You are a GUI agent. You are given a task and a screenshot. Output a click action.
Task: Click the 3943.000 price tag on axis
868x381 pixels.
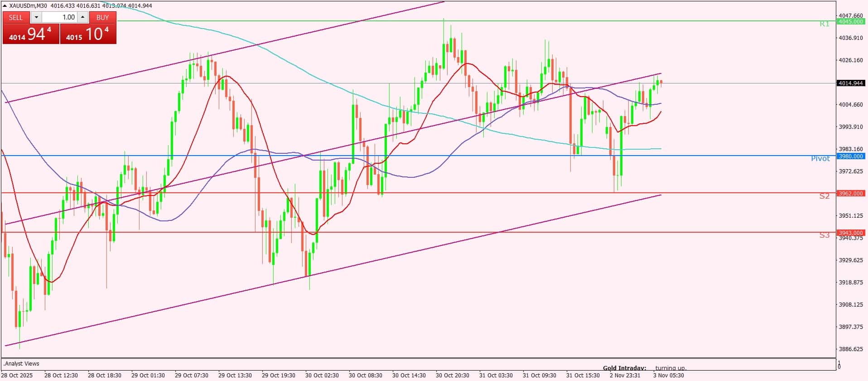[850, 233]
